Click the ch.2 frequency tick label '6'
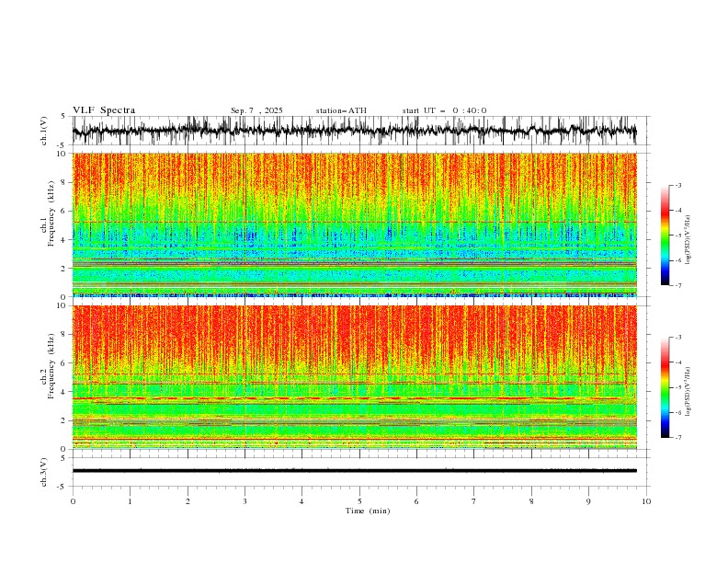This screenshot has width=728, height=563. pos(64,363)
